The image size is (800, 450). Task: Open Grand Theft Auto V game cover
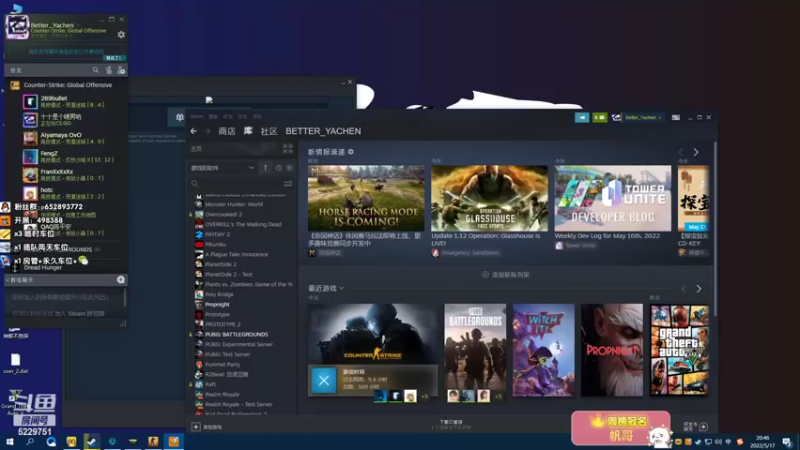coord(679,350)
